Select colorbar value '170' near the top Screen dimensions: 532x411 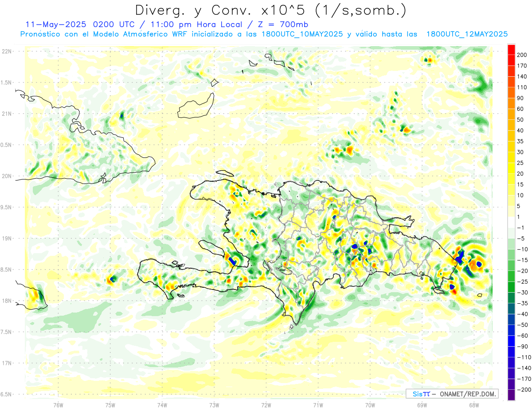point(522,66)
